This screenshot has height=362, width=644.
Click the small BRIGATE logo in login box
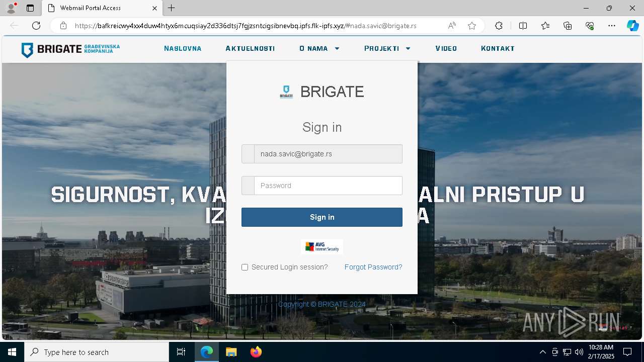pos(286,92)
